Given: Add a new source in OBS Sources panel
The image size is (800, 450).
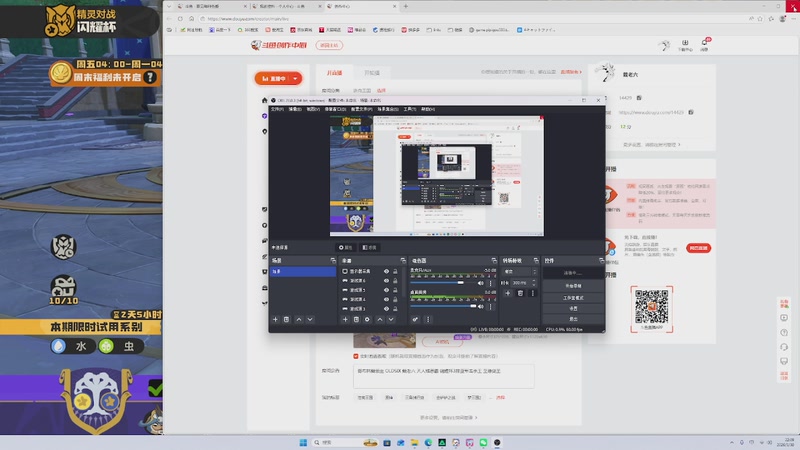Looking at the screenshot, I should (x=345, y=319).
